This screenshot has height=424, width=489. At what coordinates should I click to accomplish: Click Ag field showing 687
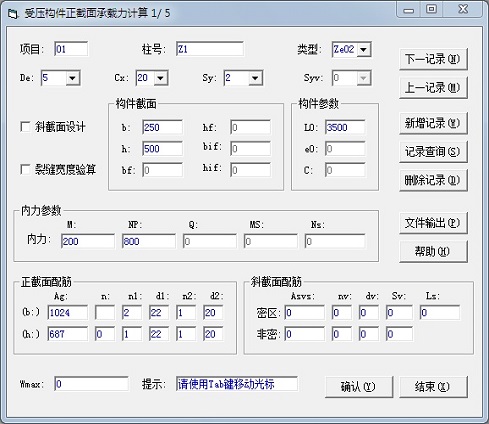point(68,334)
